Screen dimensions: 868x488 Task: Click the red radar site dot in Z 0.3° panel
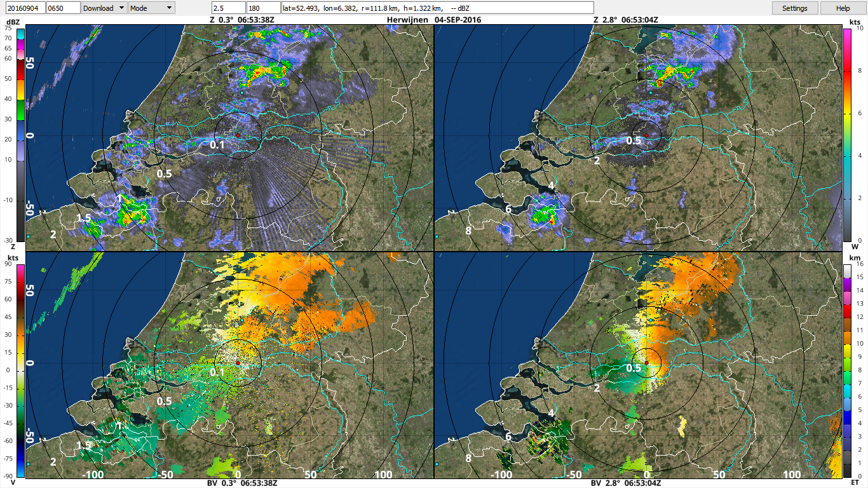click(x=238, y=135)
